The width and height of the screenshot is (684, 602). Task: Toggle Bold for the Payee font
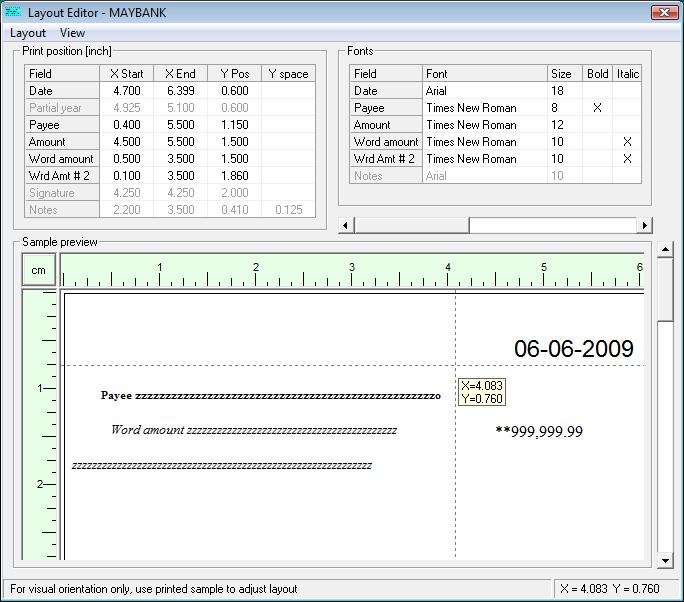597,108
